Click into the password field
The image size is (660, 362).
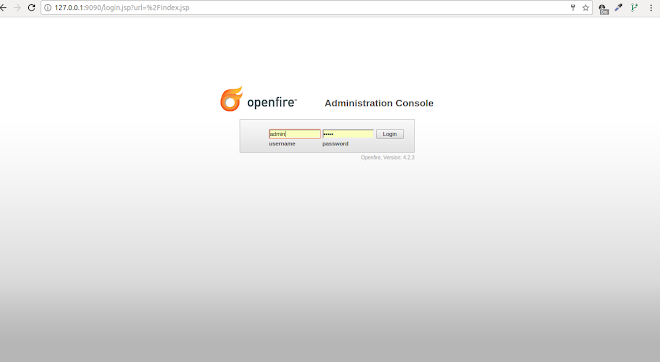(348, 134)
